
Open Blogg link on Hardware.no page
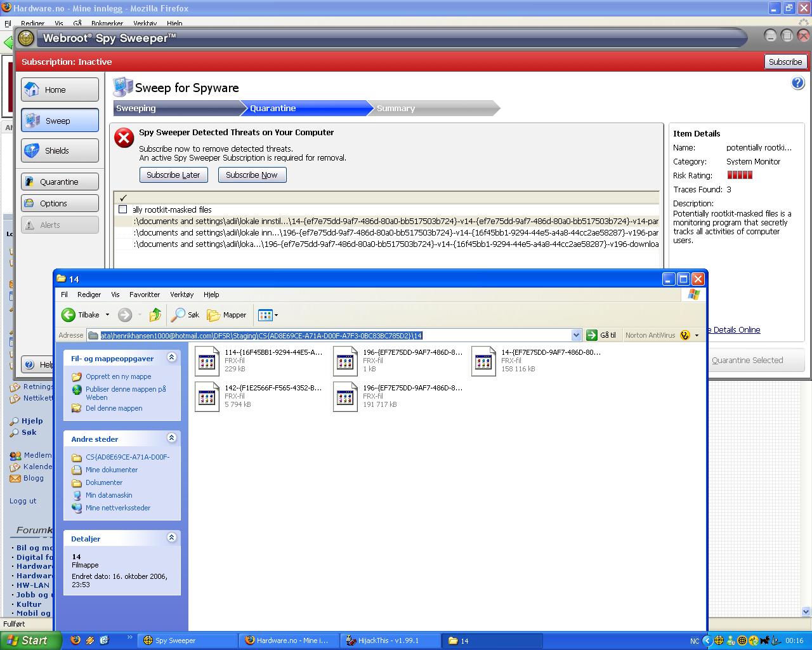34,478
